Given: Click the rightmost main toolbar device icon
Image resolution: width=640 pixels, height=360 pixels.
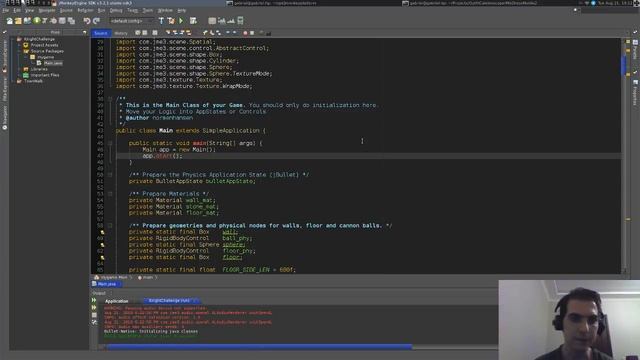Looking at the screenshot, I should click(240, 21).
